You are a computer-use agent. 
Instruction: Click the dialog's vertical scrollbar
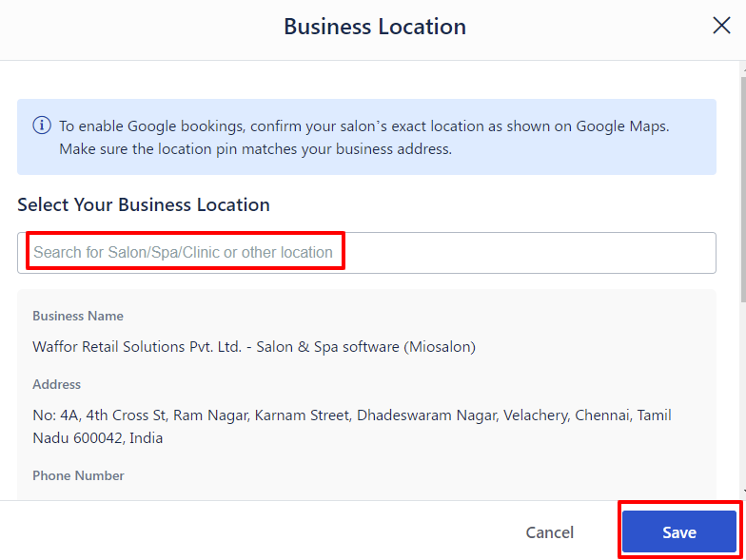click(742, 188)
